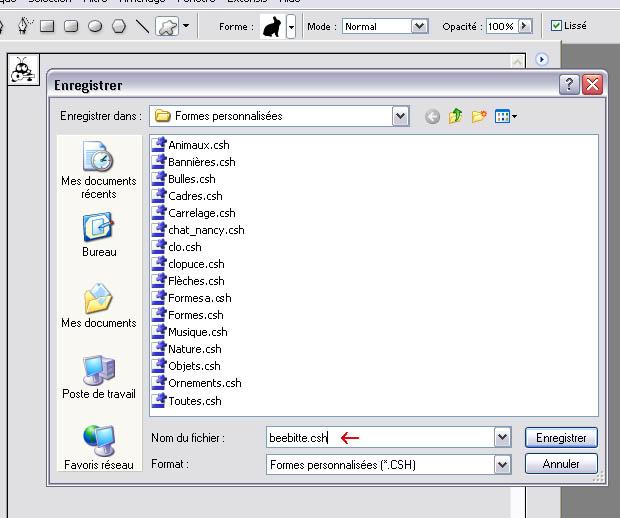Screen dimensions: 620x518
Task: Select the Toutes.csh file
Action: (187, 401)
